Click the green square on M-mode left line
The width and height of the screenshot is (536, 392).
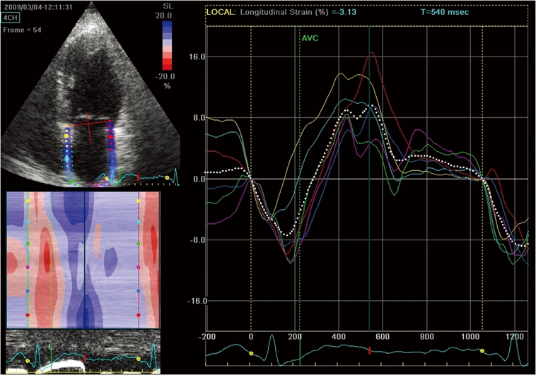(x=28, y=244)
